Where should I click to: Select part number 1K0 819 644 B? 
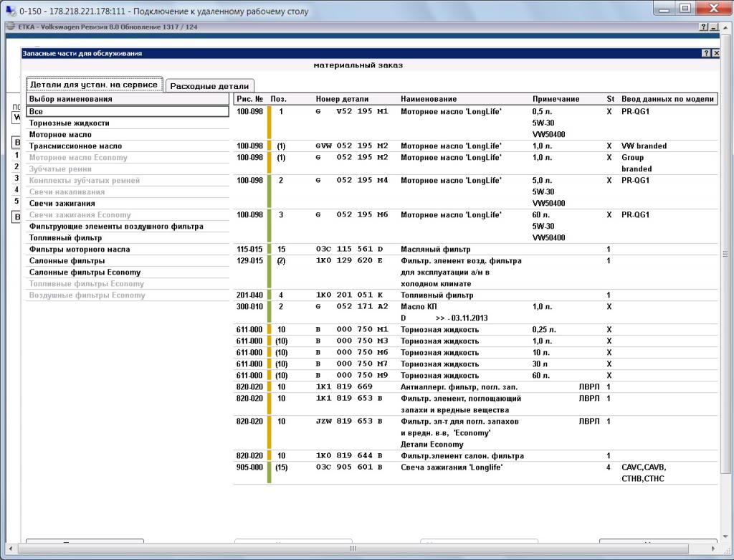pyautogui.click(x=349, y=455)
